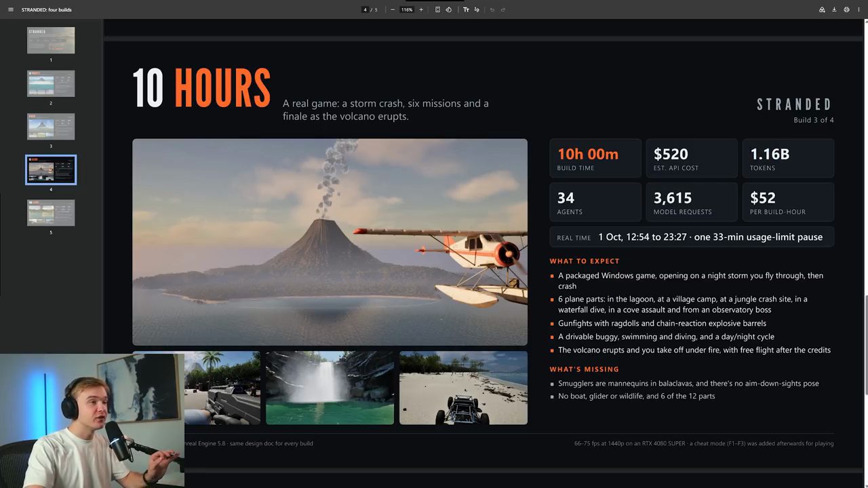Viewport: 868px width, 488px height.
Task: Click the beach buggy screenshot image
Action: [x=463, y=388]
